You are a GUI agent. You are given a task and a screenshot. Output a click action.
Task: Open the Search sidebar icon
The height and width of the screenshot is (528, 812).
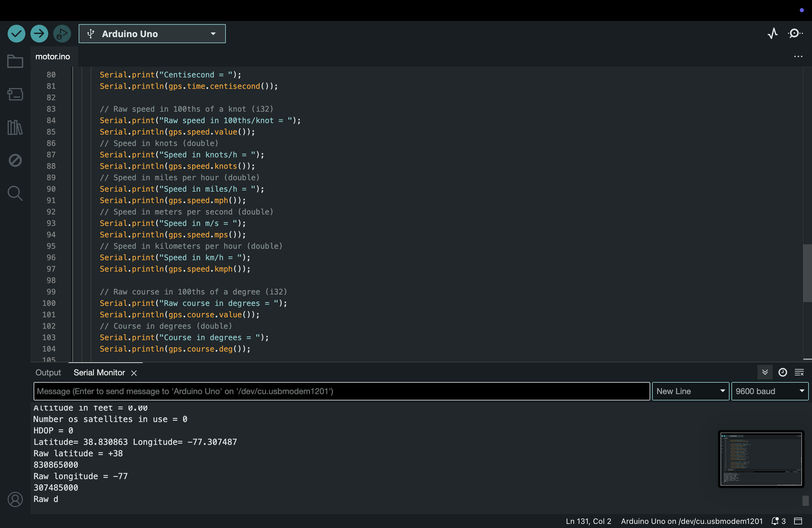pos(15,193)
